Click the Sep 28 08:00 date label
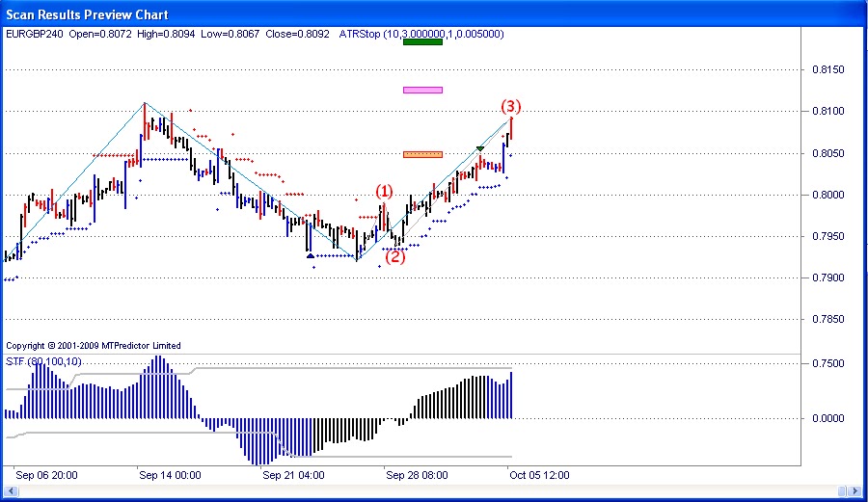This screenshot has width=868, height=502. pos(417,475)
